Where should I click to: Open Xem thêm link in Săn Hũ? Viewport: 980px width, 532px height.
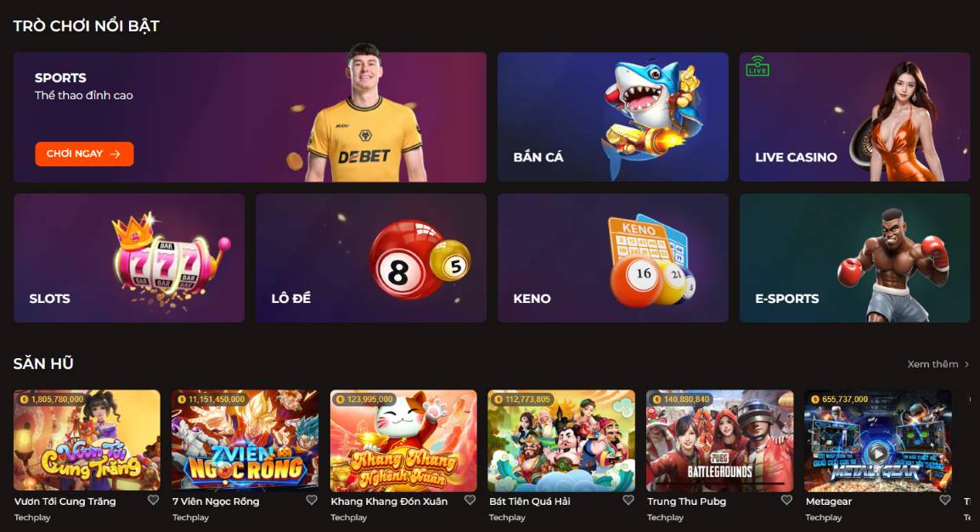932,364
